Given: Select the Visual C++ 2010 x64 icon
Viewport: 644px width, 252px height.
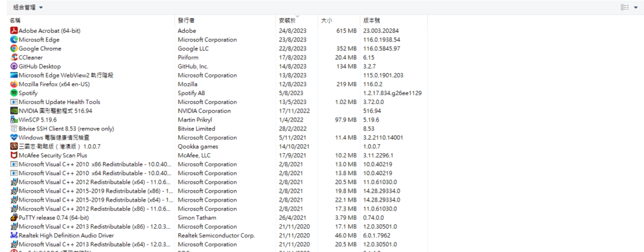Looking at the screenshot, I should (14, 173).
